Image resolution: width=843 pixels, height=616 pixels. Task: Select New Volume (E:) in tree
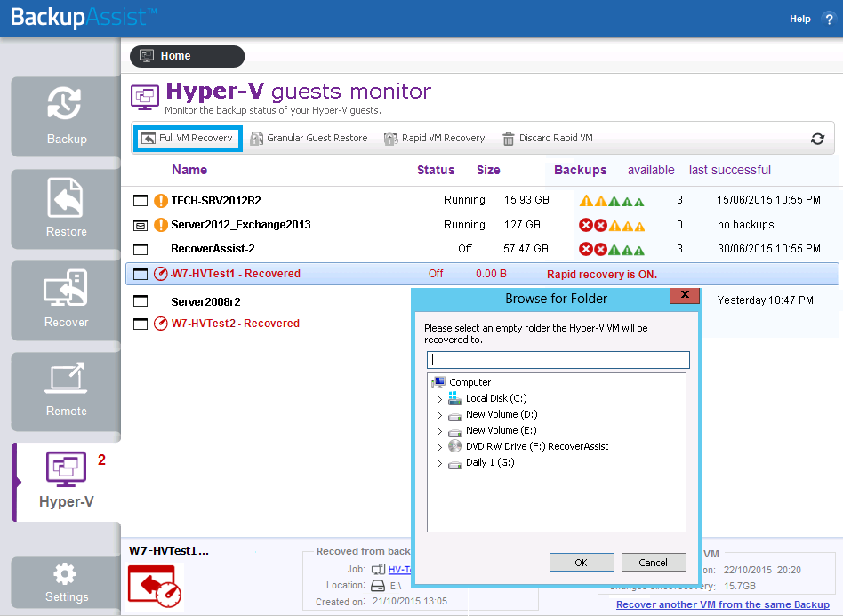pyautogui.click(x=501, y=430)
